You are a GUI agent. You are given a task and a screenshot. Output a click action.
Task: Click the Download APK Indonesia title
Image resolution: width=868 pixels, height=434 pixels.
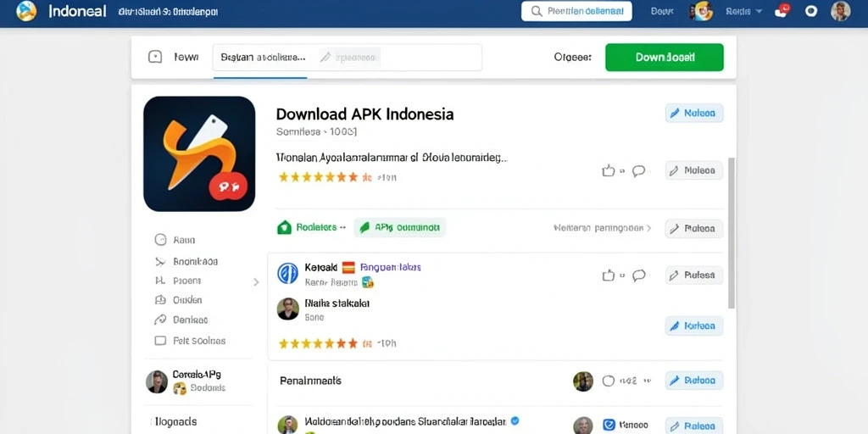tap(364, 114)
